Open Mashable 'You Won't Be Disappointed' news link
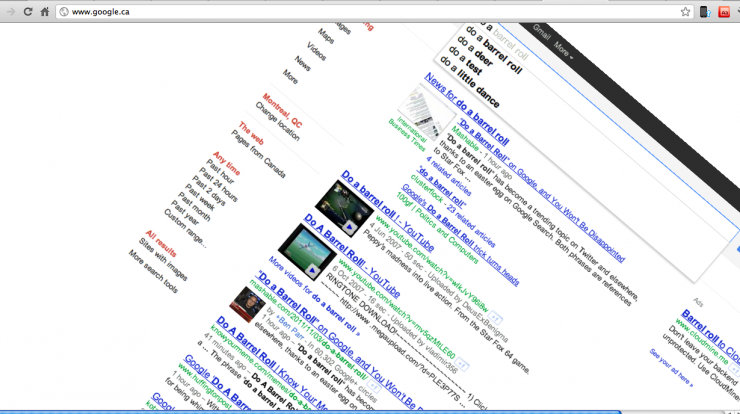This screenshot has width=740, height=414. (541, 190)
